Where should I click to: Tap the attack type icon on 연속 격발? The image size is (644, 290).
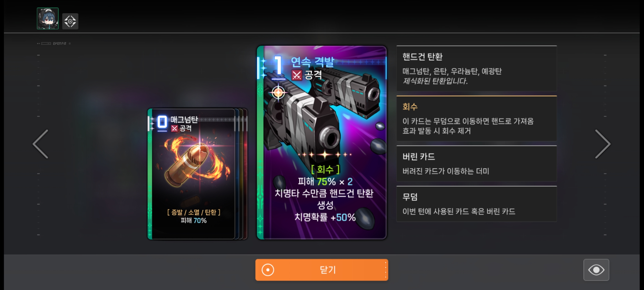click(x=297, y=75)
